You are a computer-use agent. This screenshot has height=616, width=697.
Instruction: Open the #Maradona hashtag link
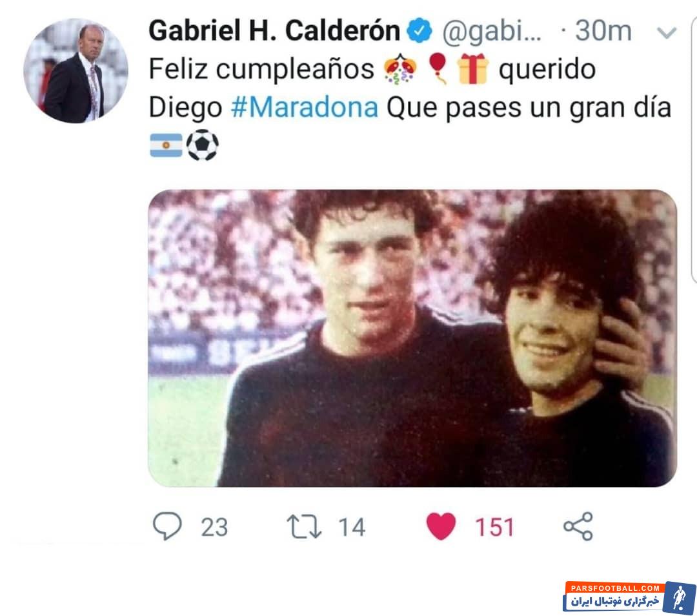pos(305,107)
